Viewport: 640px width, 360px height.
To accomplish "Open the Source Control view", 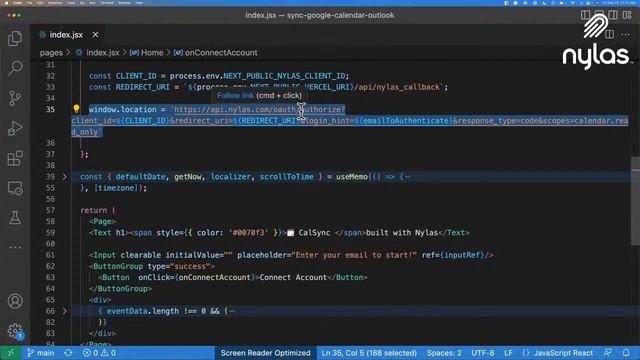I will pyautogui.click(x=15, y=98).
